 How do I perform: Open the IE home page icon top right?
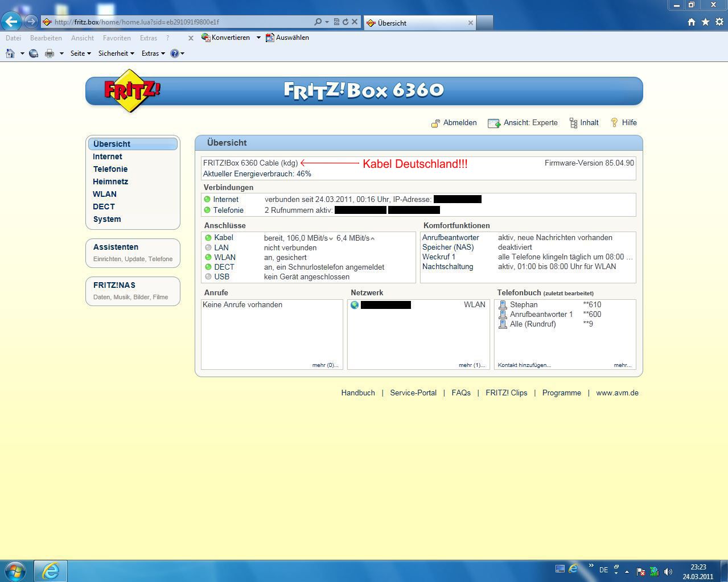pos(692,22)
